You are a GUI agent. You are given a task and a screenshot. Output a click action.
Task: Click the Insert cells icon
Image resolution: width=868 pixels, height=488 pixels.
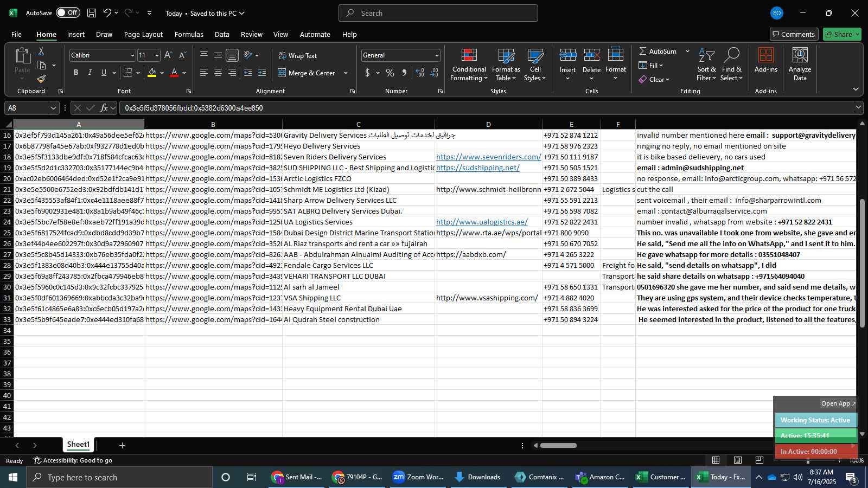pos(567,55)
